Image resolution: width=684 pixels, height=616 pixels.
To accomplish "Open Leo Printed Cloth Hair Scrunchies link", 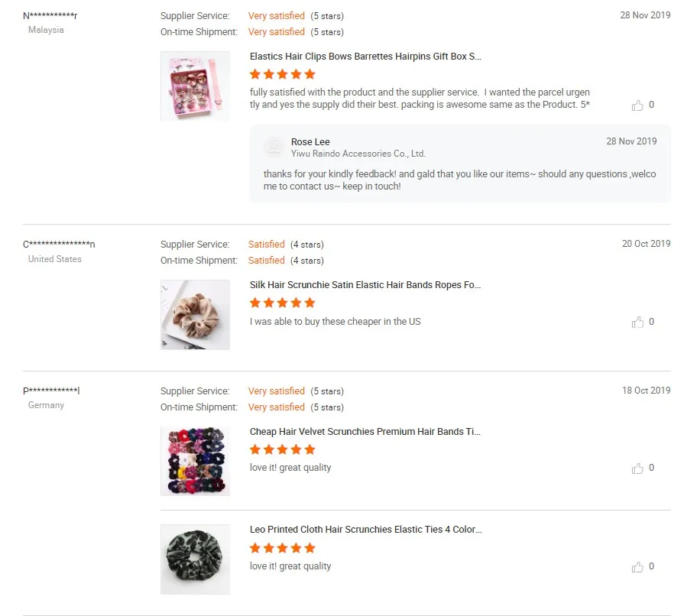I will [x=365, y=530].
